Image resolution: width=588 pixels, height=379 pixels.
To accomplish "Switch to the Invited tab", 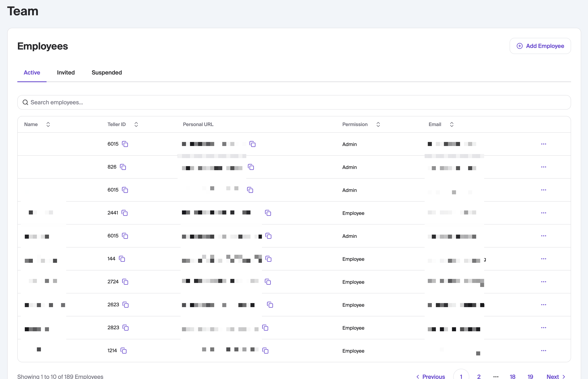I will point(66,73).
